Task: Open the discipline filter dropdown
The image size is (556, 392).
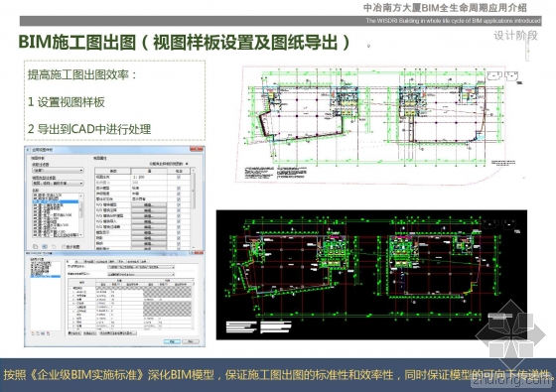Action: point(59,170)
